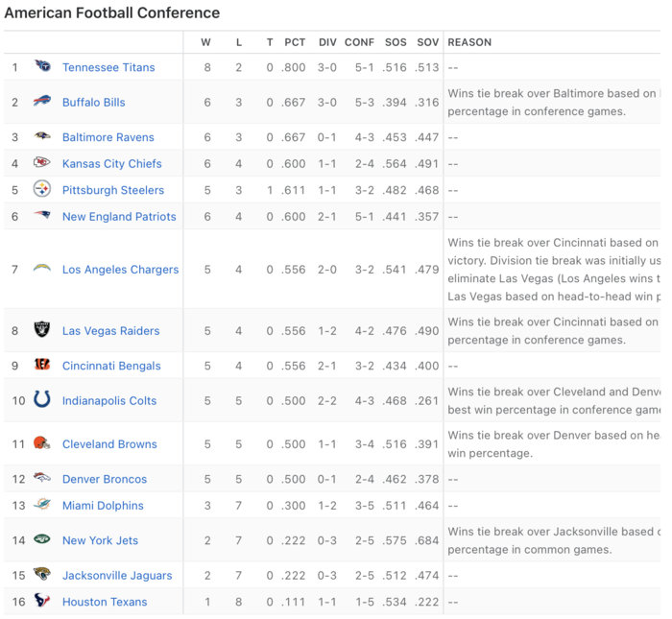Click the Baltimore Ravens logo icon
The width and height of the screenshot is (672, 619).
point(42,136)
